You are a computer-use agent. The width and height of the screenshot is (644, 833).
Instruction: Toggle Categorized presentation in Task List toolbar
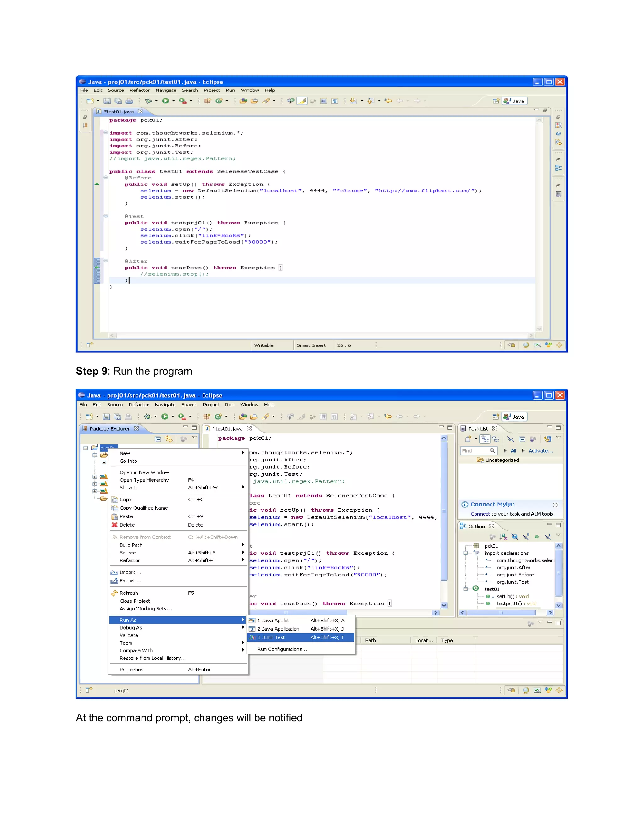(485, 439)
